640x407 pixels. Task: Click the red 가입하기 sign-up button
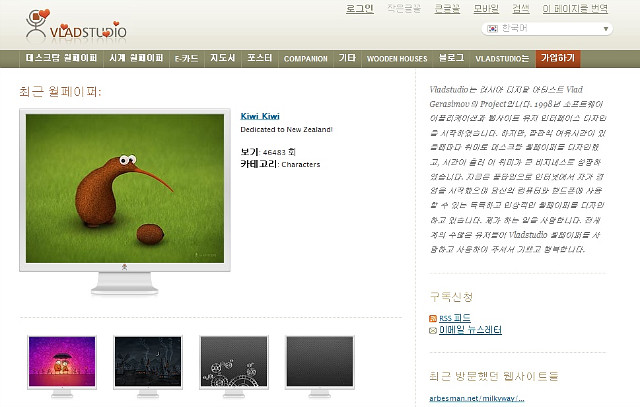(x=558, y=58)
